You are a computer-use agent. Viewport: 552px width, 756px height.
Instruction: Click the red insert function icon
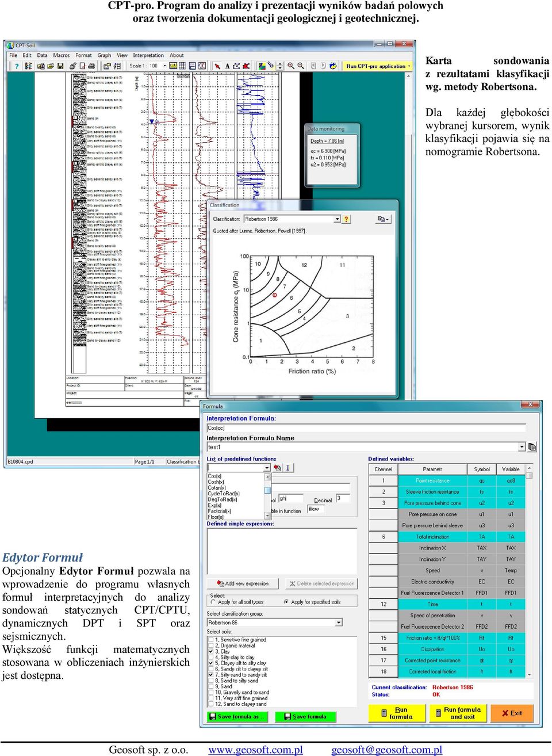pyautogui.click(x=277, y=468)
